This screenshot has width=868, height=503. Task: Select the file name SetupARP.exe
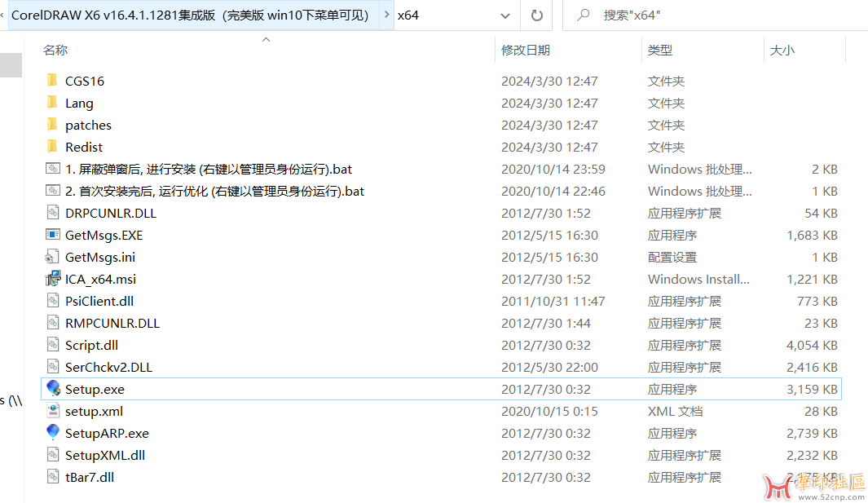pos(107,433)
